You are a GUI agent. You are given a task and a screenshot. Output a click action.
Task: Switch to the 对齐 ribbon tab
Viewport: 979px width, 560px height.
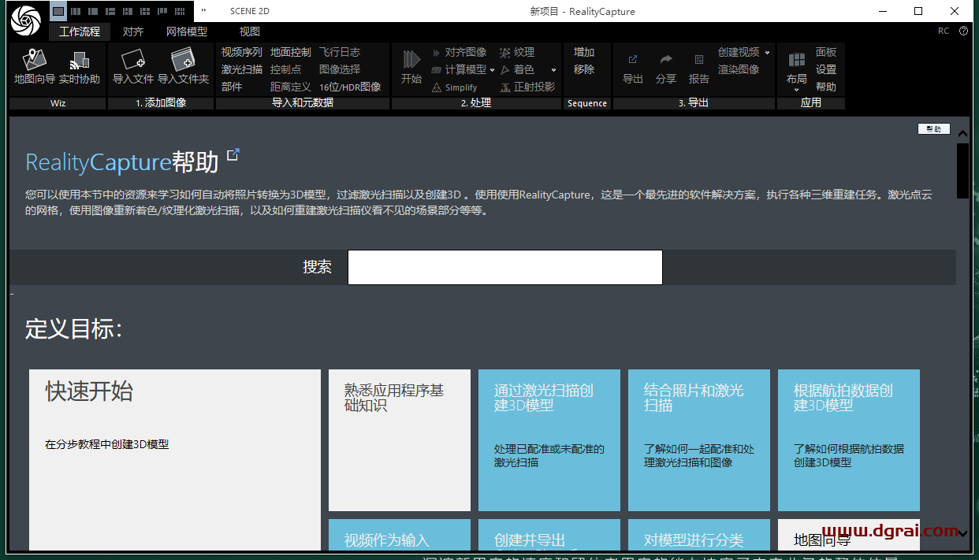pyautogui.click(x=133, y=32)
